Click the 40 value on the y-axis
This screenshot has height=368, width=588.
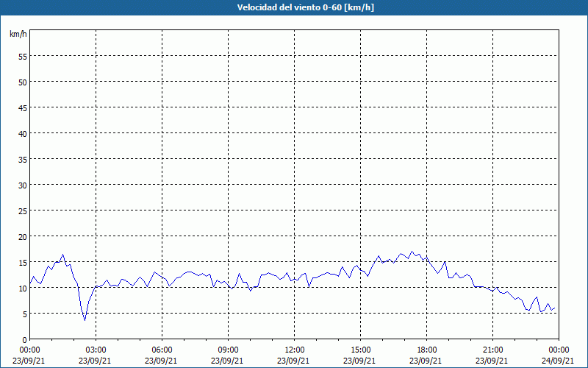pyautogui.click(x=23, y=133)
